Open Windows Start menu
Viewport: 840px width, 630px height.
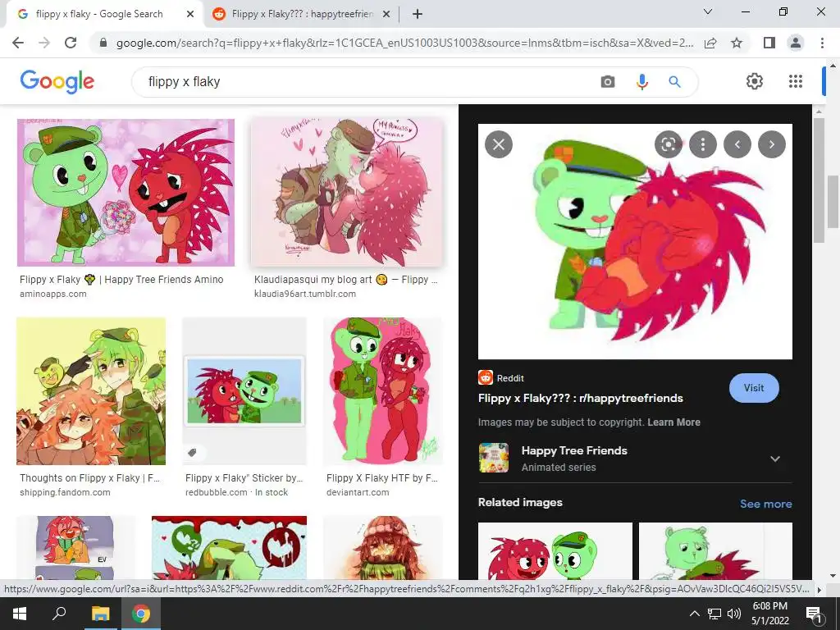pyautogui.click(x=19, y=614)
